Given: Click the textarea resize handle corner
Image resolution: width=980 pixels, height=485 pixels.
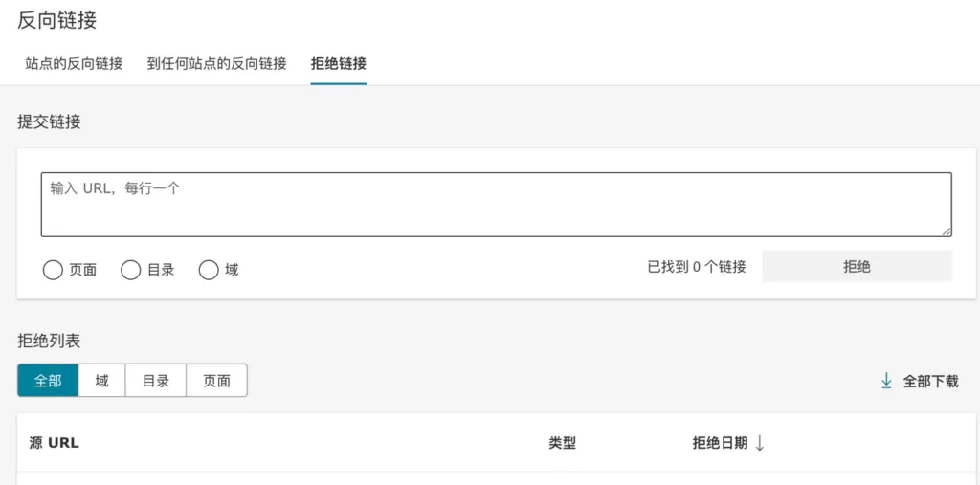Looking at the screenshot, I should point(947,231).
